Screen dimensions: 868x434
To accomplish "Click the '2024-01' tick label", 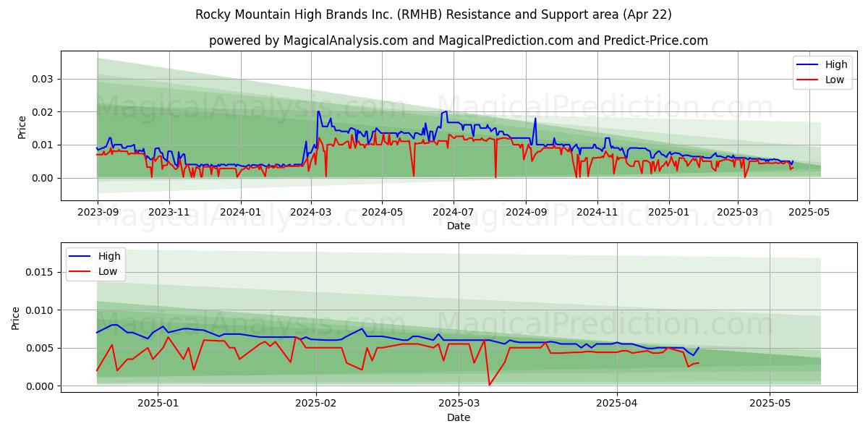I will (x=240, y=213).
